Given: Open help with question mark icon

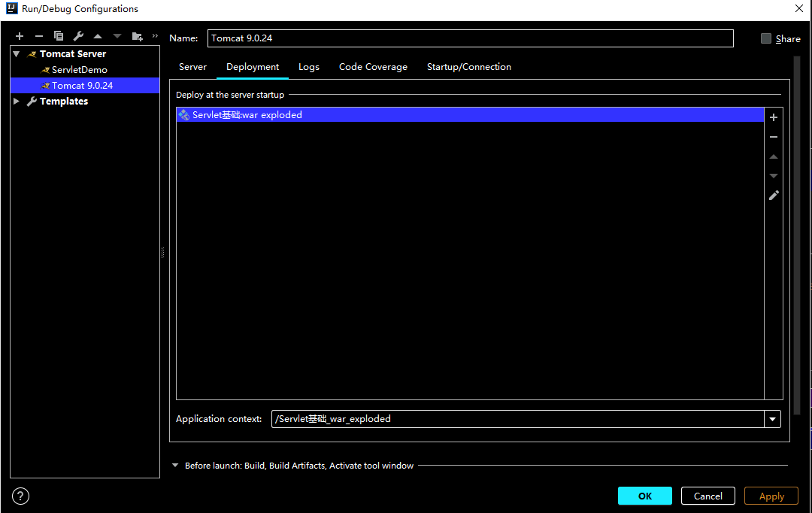Looking at the screenshot, I should point(21,496).
